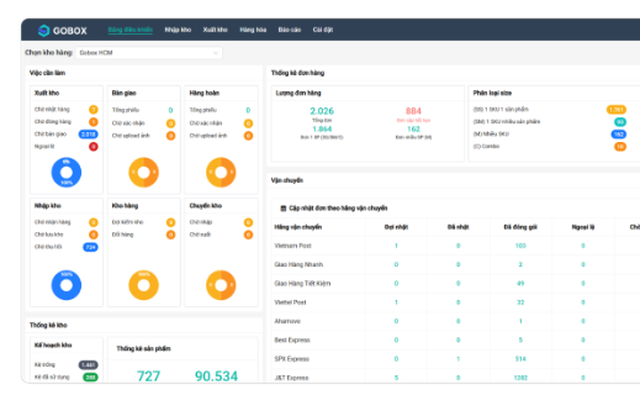Click the calendar icon beside Cập nhật đơn
The image size is (640, 400).
[x=282, y=208]
